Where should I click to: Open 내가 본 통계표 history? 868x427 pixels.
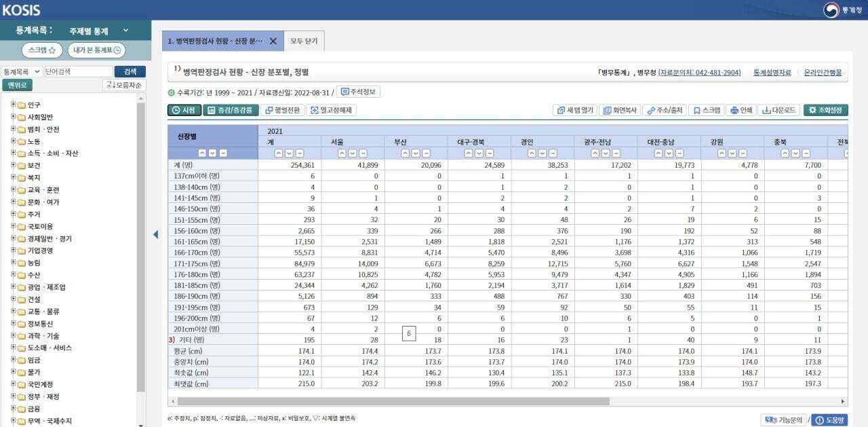click(x=96, y=50)
